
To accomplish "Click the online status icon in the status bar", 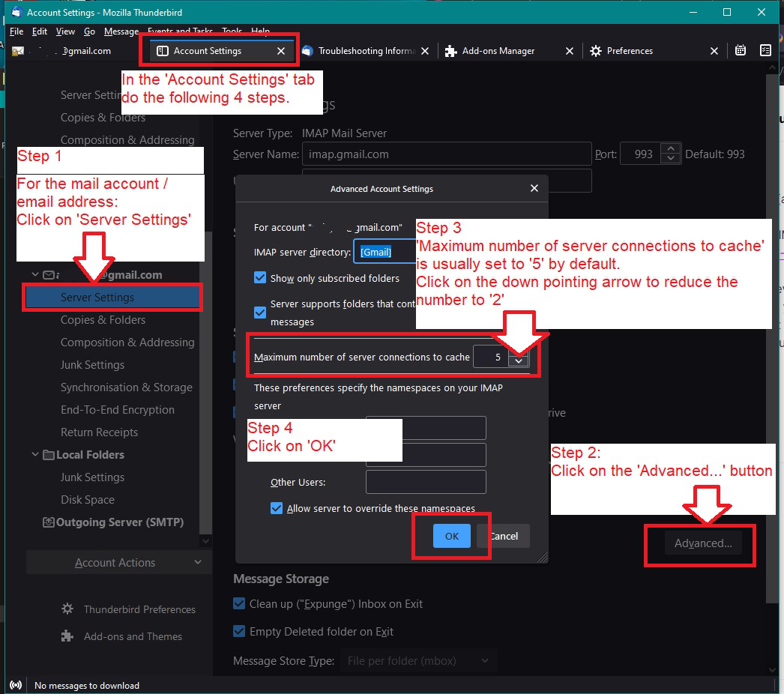I will tap(16, 685).
